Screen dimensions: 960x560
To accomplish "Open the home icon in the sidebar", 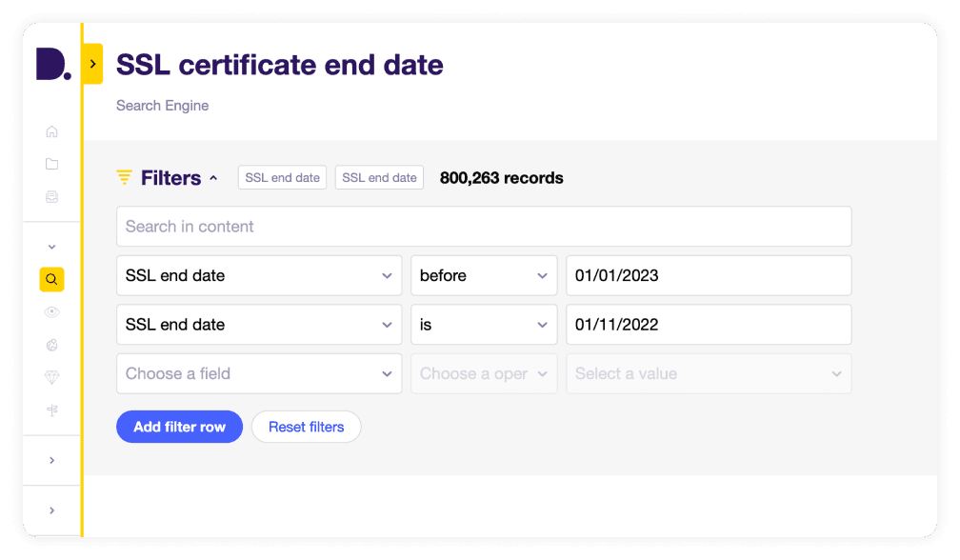I will (52, 131).
